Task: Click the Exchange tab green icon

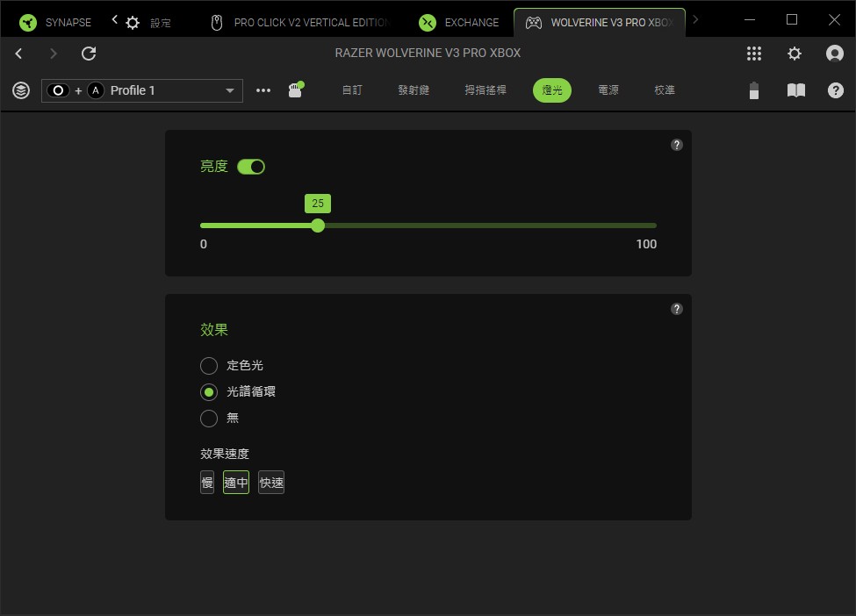Action: [x=428, y=22]
